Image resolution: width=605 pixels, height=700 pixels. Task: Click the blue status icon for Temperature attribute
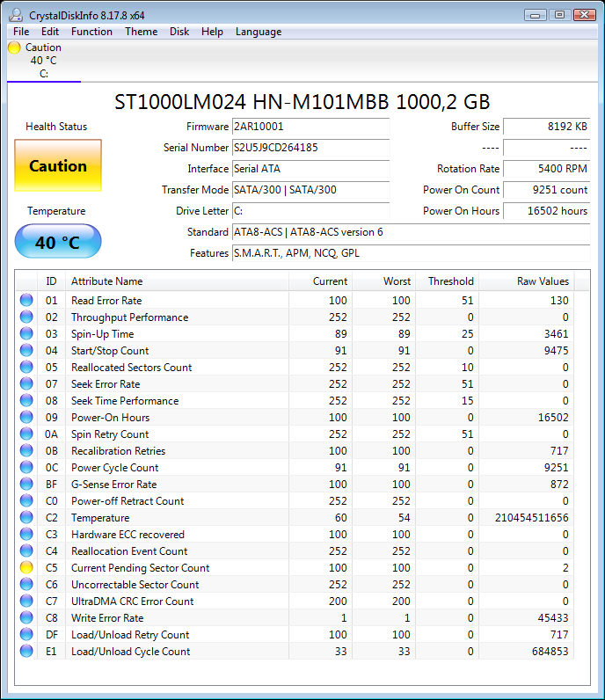[x=26, y=517]
